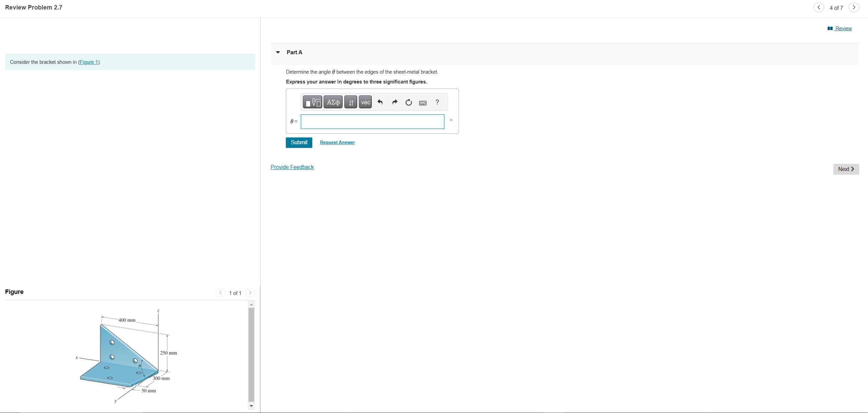Show keyboard shortcuts icon

click(423, 102)
